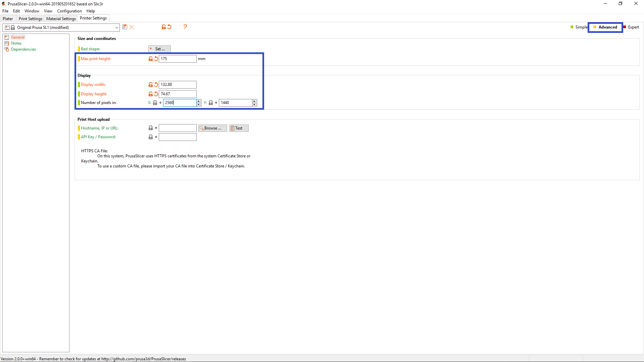Open the question mark help legend

(x=185, y=27)
